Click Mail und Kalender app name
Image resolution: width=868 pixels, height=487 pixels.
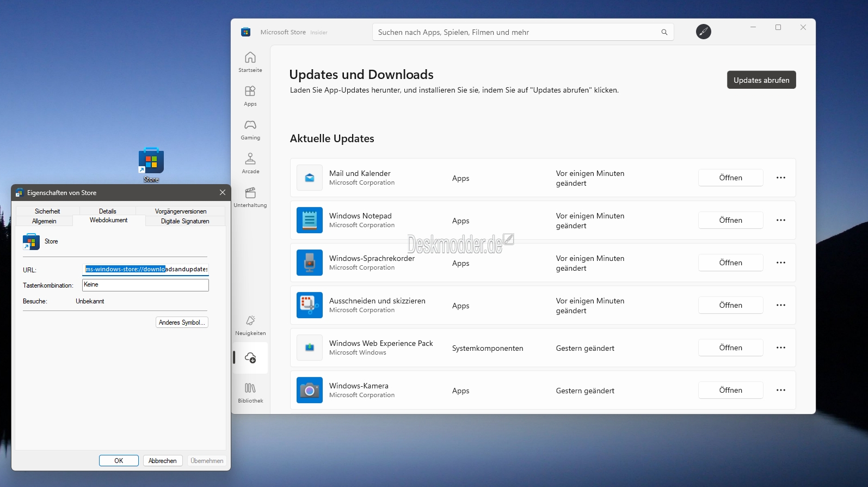[x=360, y=173]
